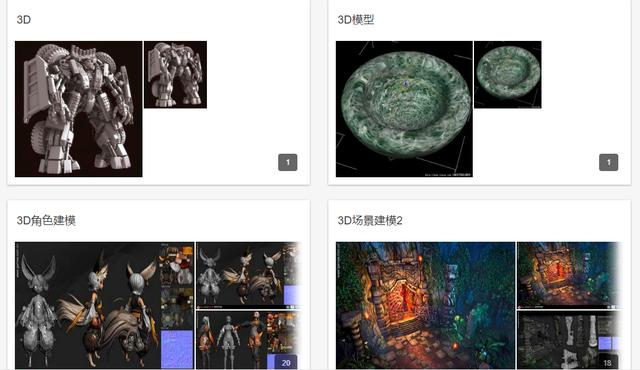Image resolution: width=640 pixels, height=370 pixels.
Task: Click the count badge 1 in 3D模型 card
Action: (609, 162)
